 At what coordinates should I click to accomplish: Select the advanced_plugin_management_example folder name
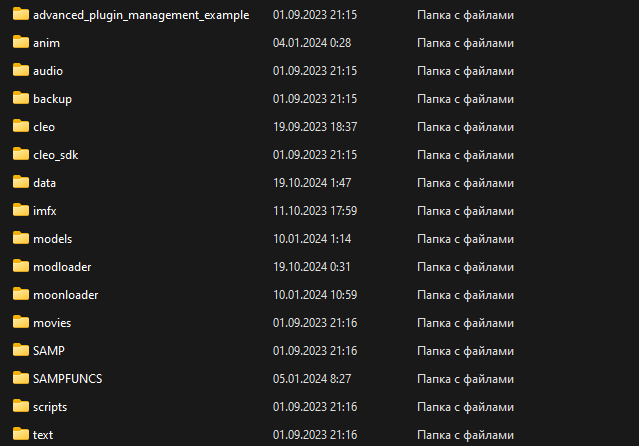click(141, 15)
